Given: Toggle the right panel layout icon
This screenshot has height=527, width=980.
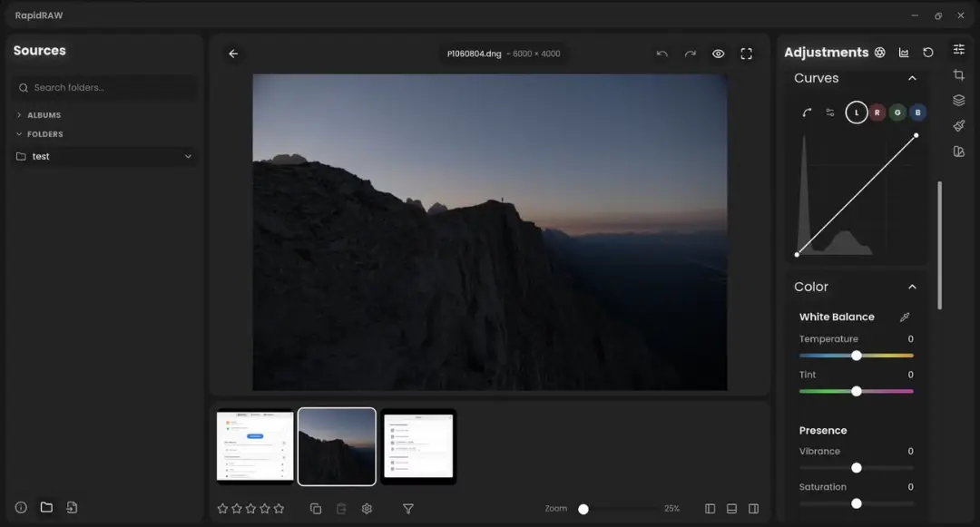Looking at the screenshot, I should click(754, 509).
